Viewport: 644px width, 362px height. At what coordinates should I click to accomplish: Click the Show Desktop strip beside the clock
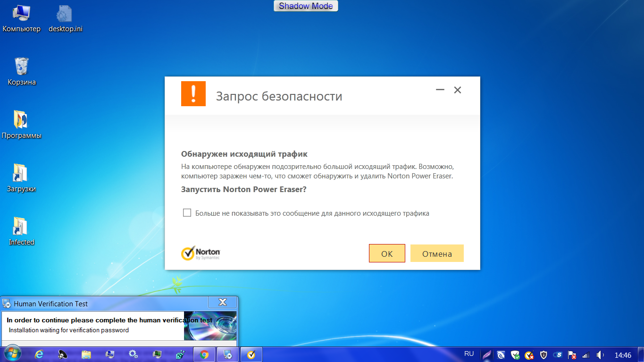coord(641,354)
